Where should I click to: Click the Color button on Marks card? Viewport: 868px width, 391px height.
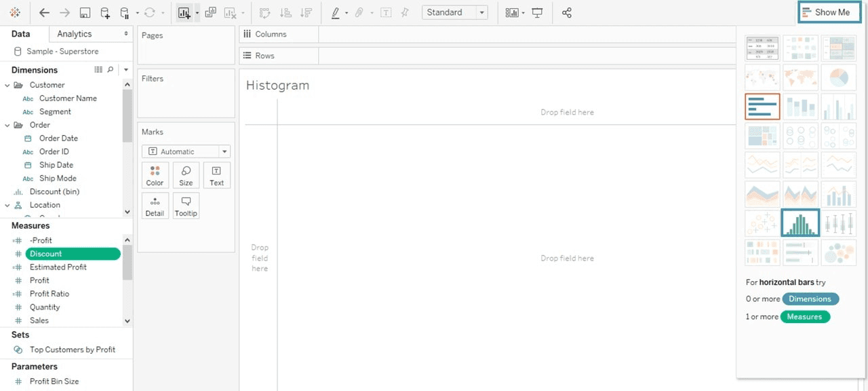[x=155, y=175]
